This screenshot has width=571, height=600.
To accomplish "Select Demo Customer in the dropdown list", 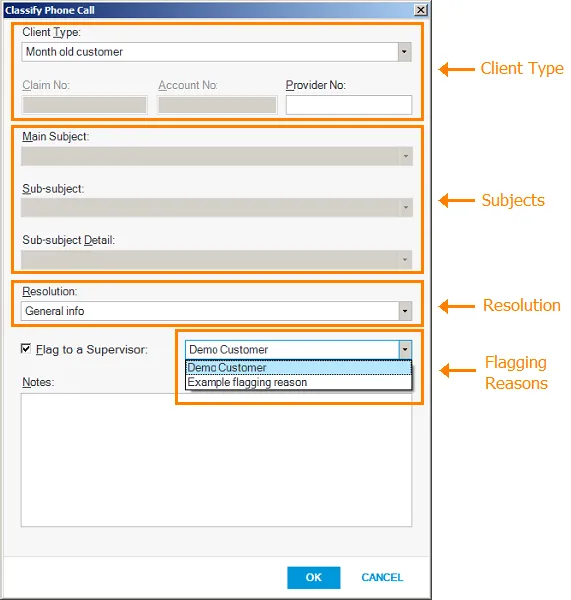I will tap(299, 368).
